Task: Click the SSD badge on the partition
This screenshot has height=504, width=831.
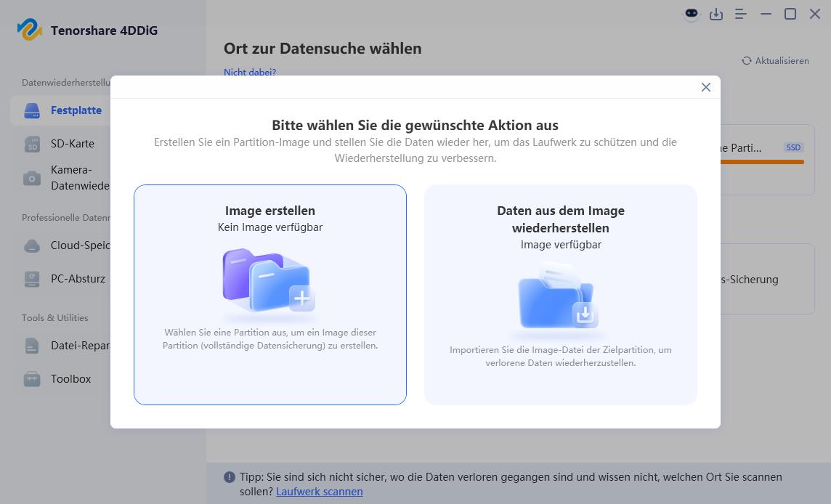Action: 793,147
